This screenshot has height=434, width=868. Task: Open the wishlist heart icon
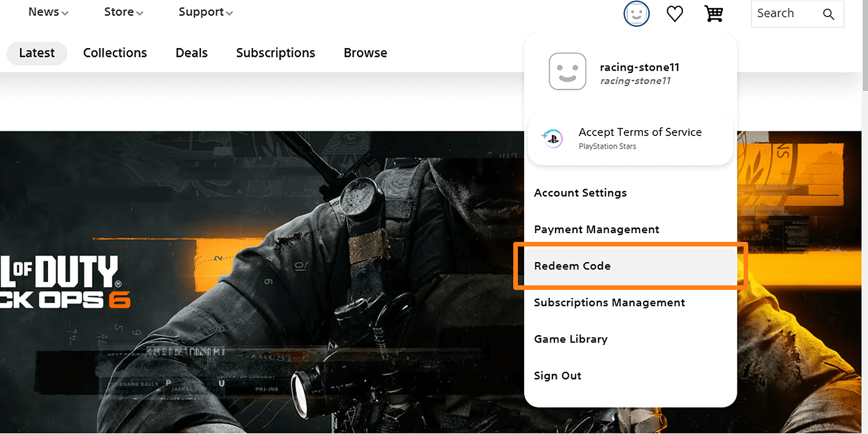pyautogui.click(x=675, y=14)
